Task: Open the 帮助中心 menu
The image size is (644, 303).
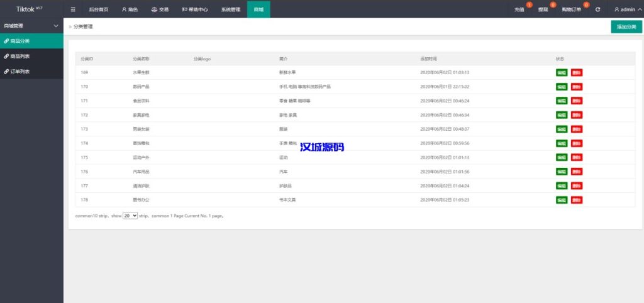Action: coord(195,9)
